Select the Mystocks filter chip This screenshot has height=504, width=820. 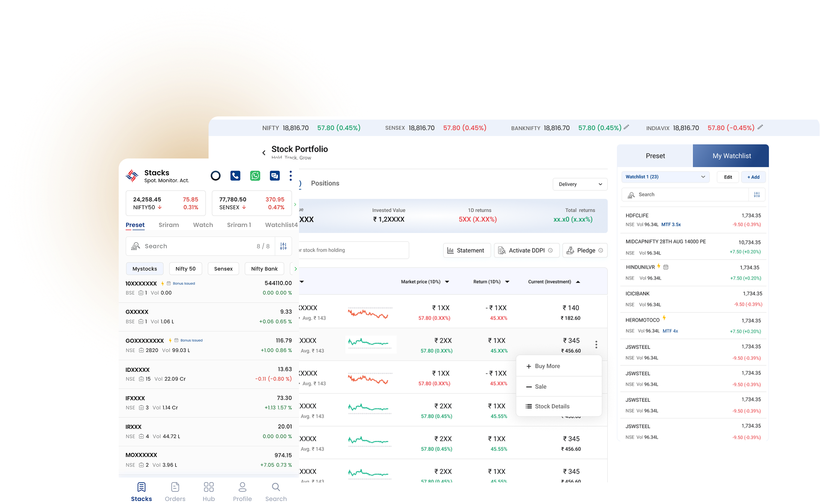(145, 269)
